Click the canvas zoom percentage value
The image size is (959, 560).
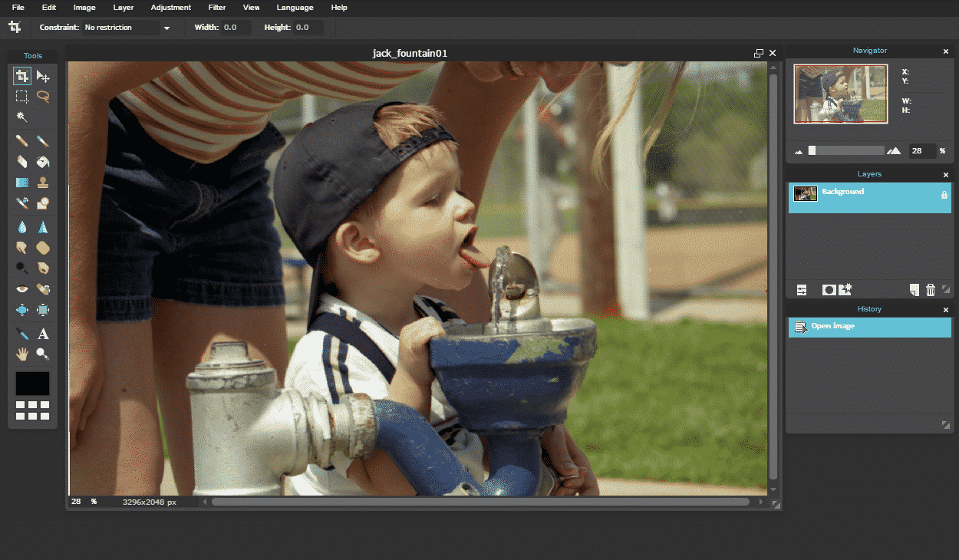(x=77, y=502)
